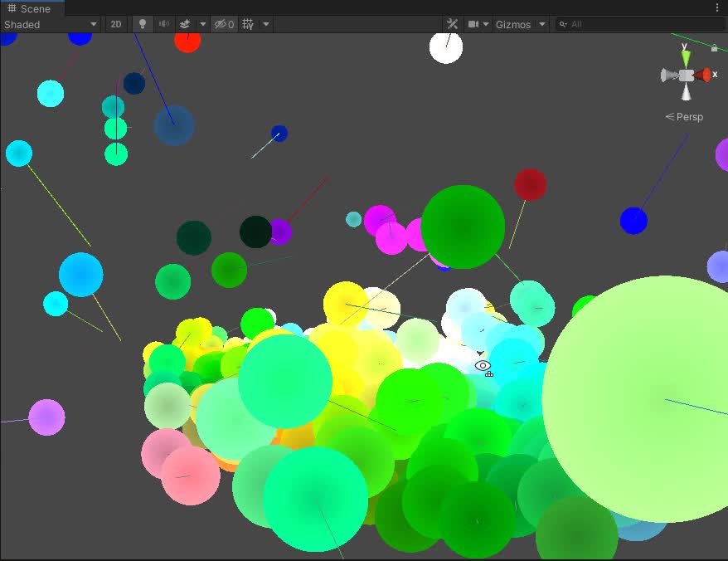This screenshot has height=561, width=728.
Task: Open the window options kebab menu
Action: (x=718, y=7)
